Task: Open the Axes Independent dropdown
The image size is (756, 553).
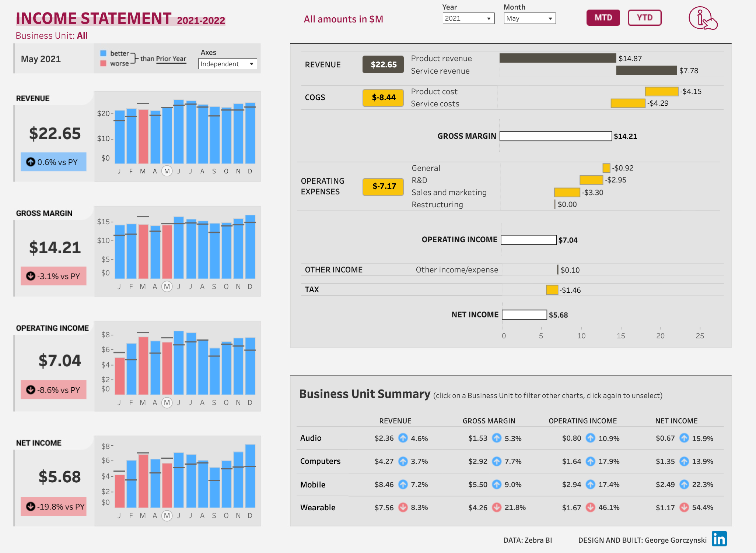Action: coord(227,64)
